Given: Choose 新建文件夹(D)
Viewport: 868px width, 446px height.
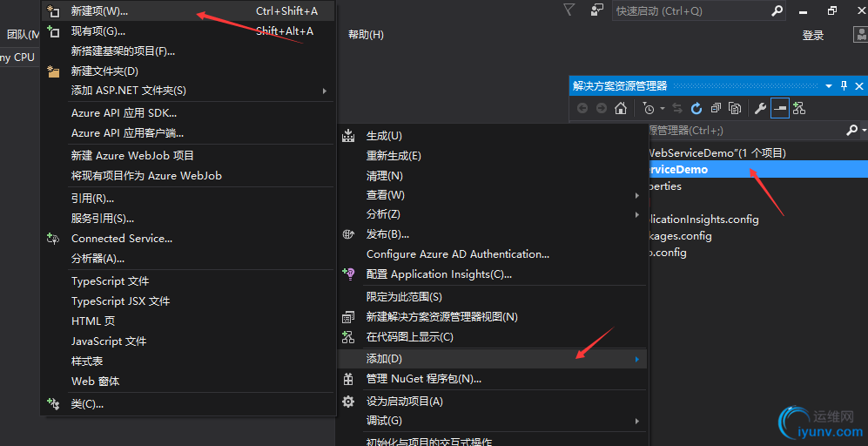Looking at the screenshot, I should pyautogui.click(x=188, y=71).
